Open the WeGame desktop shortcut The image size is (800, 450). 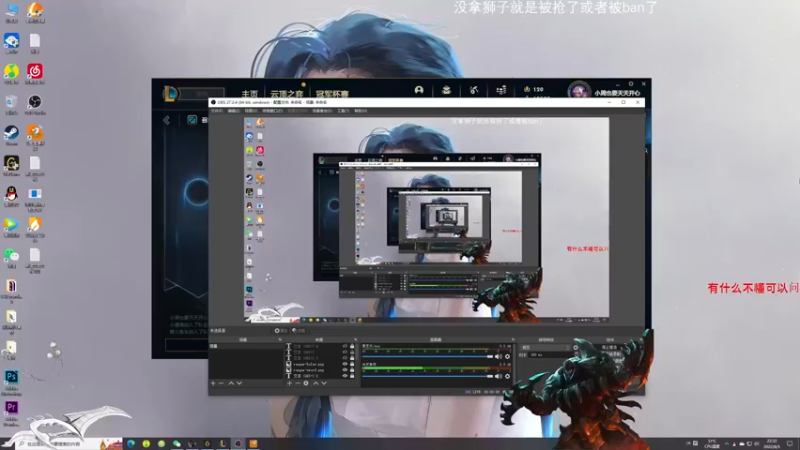coord(11,164)
